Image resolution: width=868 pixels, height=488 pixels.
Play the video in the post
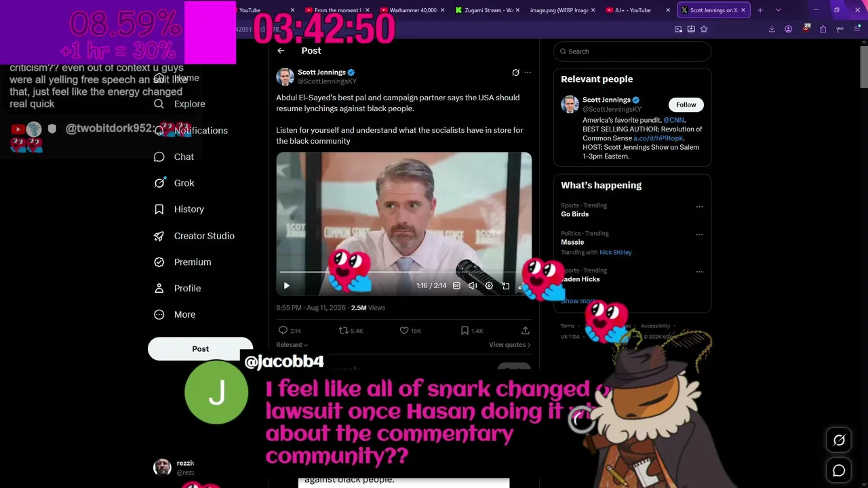286,286
